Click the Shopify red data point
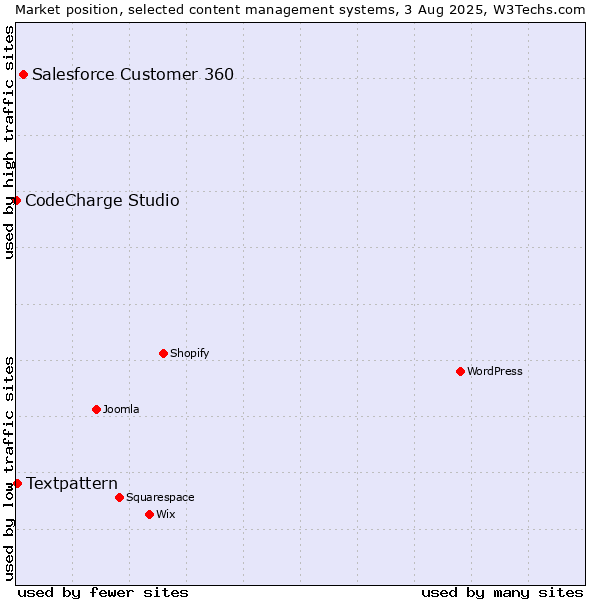Image resolution: width=600 pixels, height=600 pixels. 163,354
